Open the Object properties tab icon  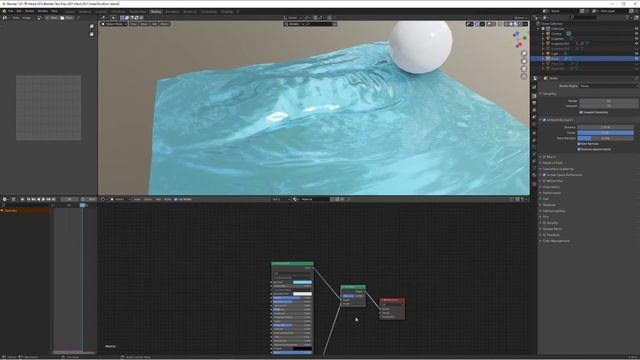coord(534,133)
